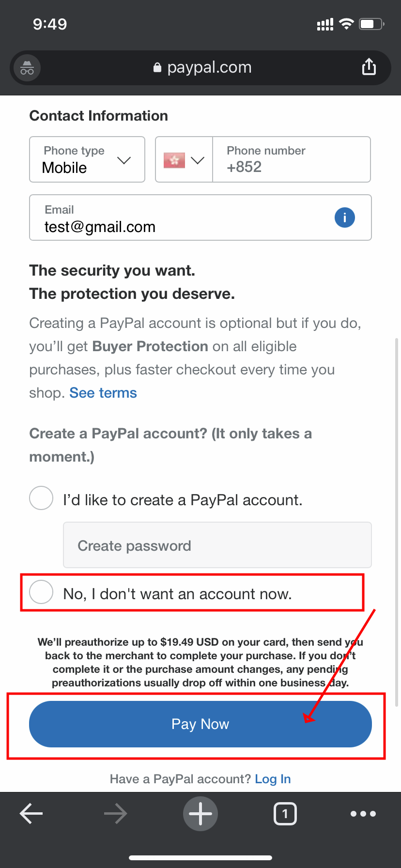Open the See terms link
Viewport: 401px width, 868px height.
tap(103, 393)
